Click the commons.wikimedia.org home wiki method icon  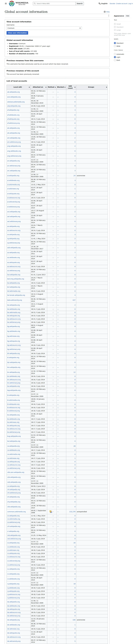51,512
